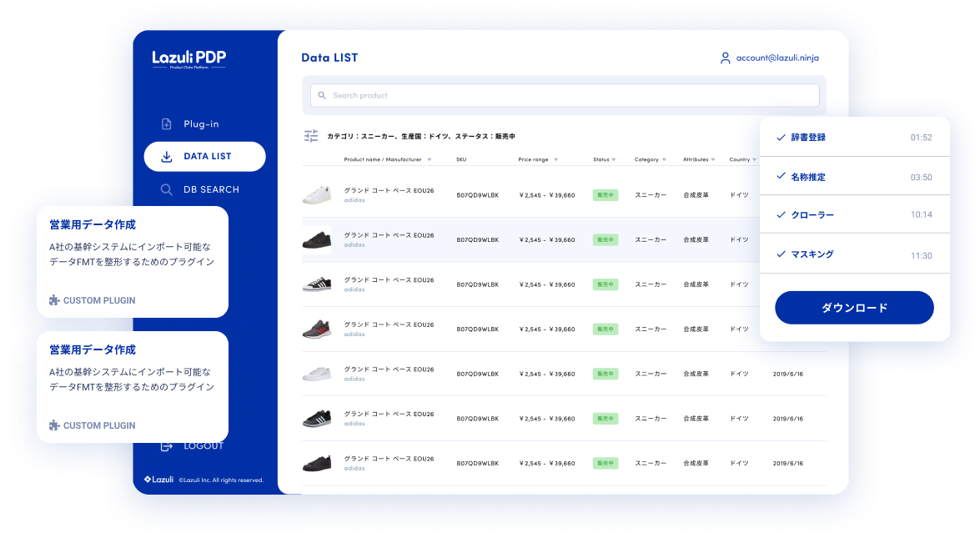Screen dimensions: 980x538
Task: Switch to the DATA LIST section
Action: point(205,156)
